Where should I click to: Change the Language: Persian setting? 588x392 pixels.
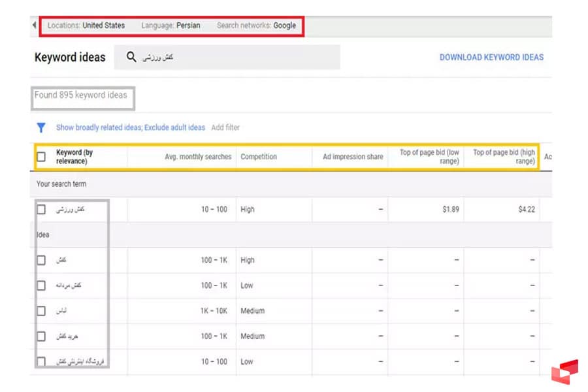(171, 25)
